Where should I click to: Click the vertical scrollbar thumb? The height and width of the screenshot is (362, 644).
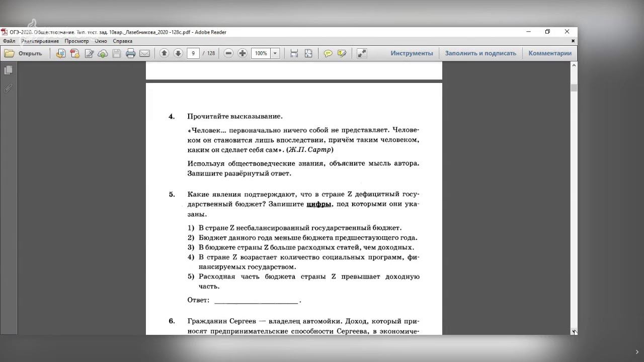tap(574, 88)
